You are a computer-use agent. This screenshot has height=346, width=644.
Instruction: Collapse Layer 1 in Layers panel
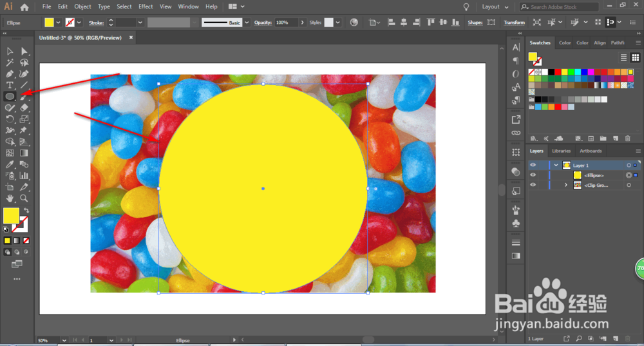tap(556, 165)
